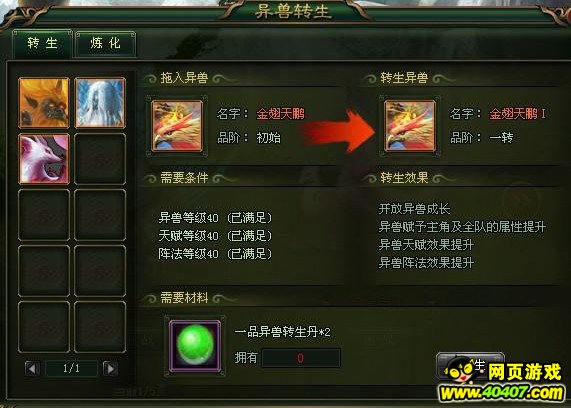Open the www.40407.com watermark link

(x=503, y=393)
